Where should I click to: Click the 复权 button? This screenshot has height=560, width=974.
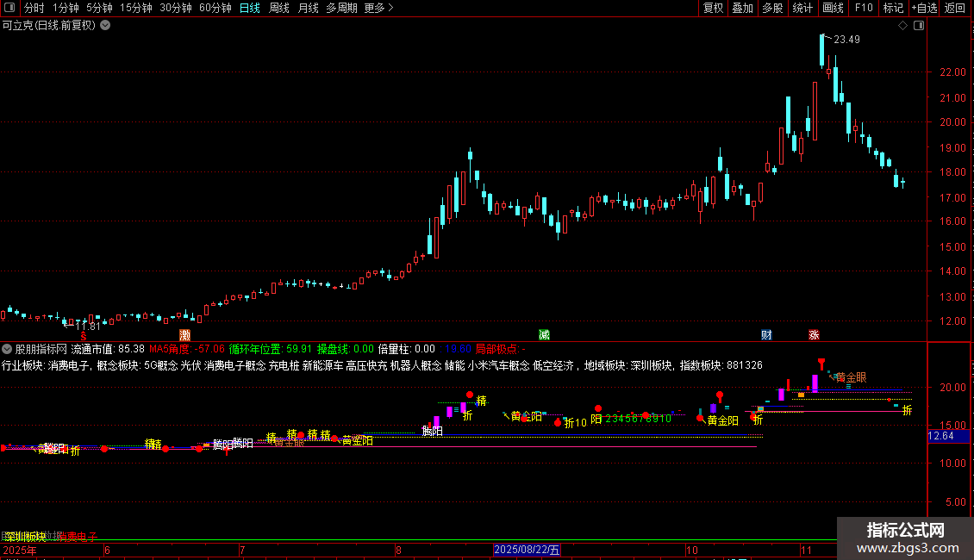(713, 8)
